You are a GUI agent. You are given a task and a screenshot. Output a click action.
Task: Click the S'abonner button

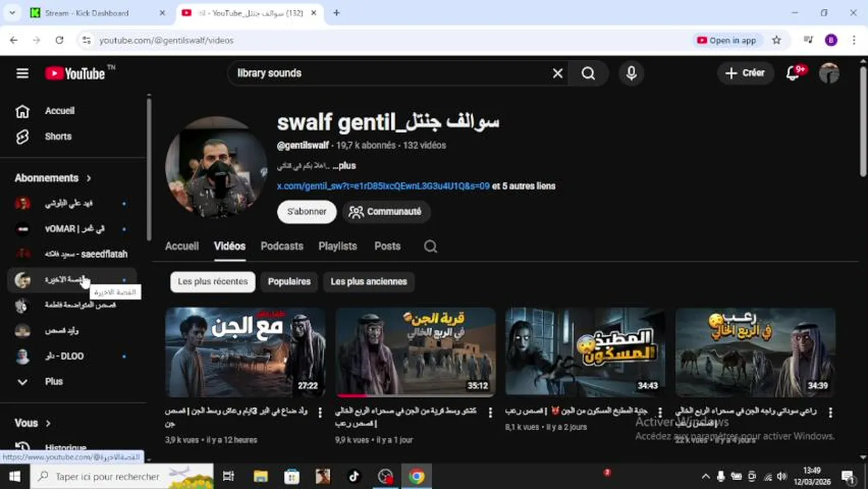click(x=306, y=212)
